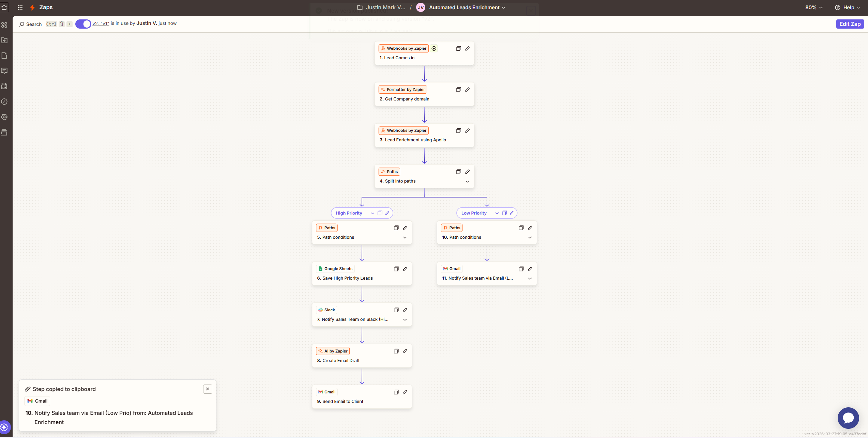Open the Automated Leads Enrichment name dropdown

coord(467,7)
